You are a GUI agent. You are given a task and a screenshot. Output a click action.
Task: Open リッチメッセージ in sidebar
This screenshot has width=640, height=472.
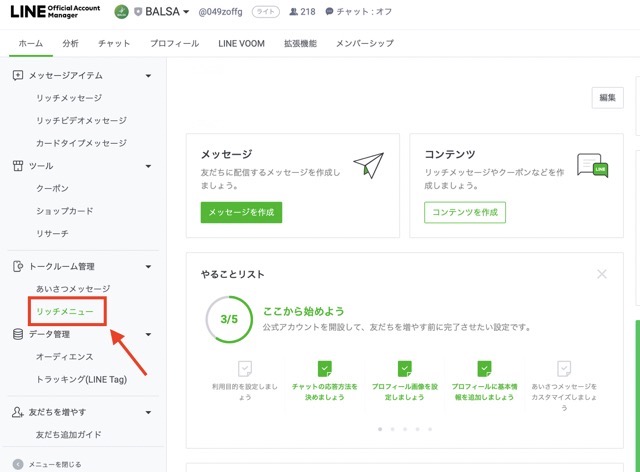point(69,98)
